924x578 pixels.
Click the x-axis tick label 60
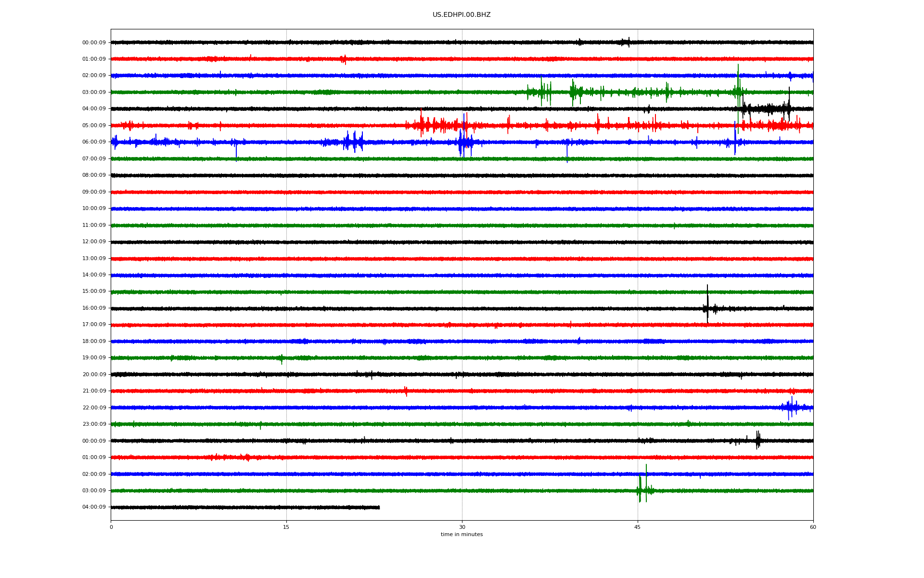click(813, 527)
